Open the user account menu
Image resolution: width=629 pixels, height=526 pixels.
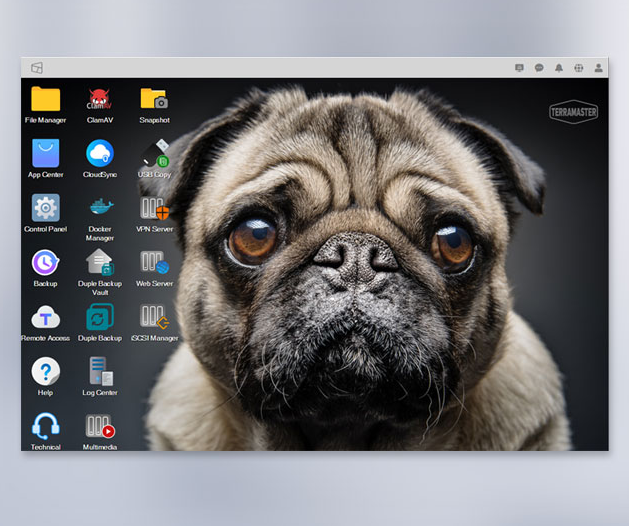(599, 68)
